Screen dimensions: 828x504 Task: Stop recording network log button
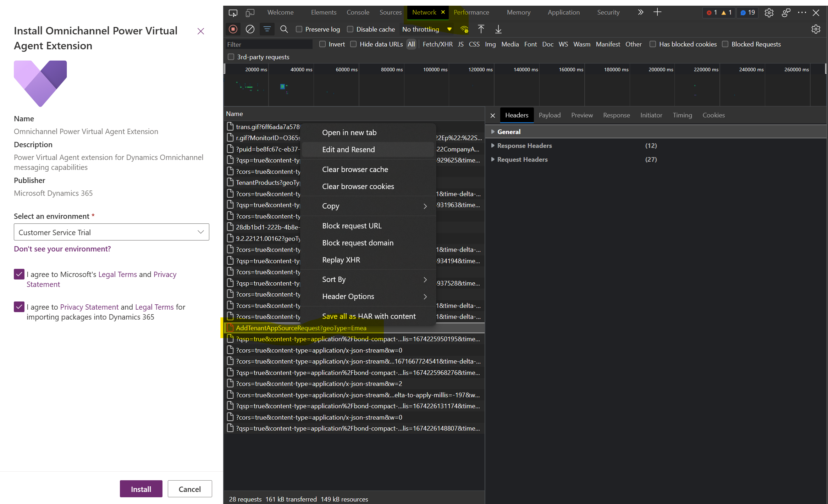pyautogui.click(x=233, y=29)
